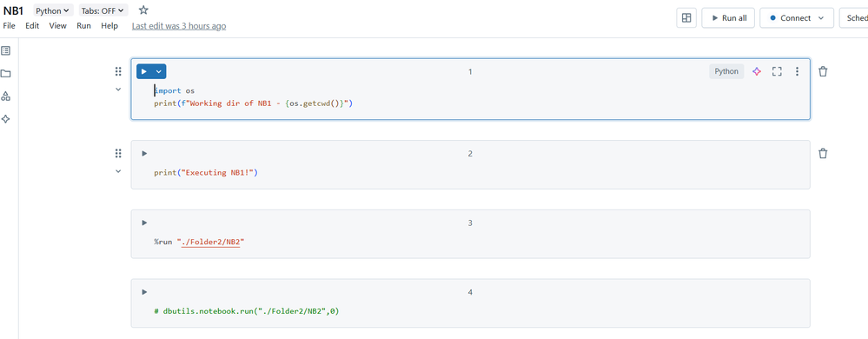Viewport: 868px width, 339px height.
Task: Click the number label of cell 1
Action: click(470, 71)
